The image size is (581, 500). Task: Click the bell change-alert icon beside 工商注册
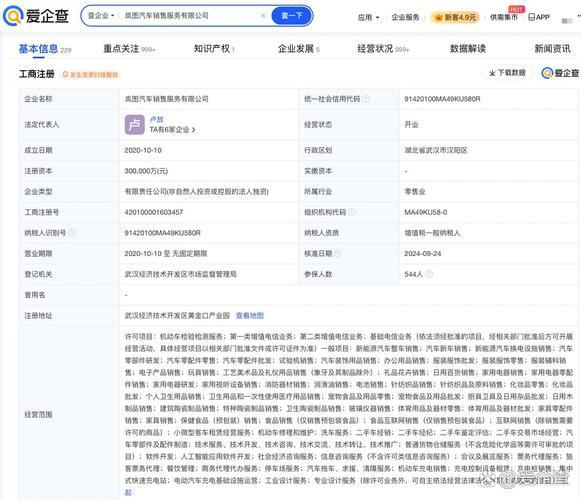pyautogui.click(x=65, y=74)
